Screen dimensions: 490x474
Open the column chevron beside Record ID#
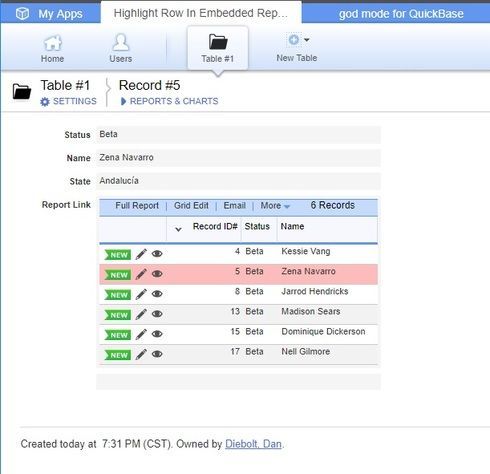point(178,229)
